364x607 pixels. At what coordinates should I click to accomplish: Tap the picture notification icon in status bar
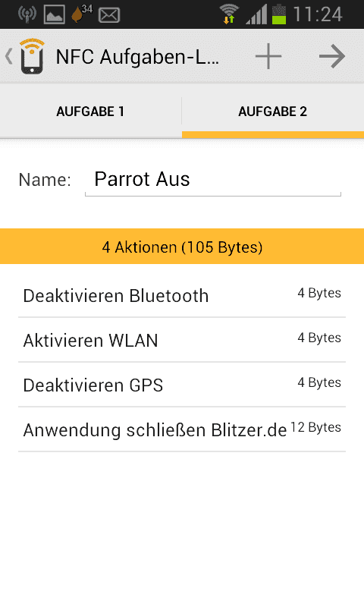[54, 14]
